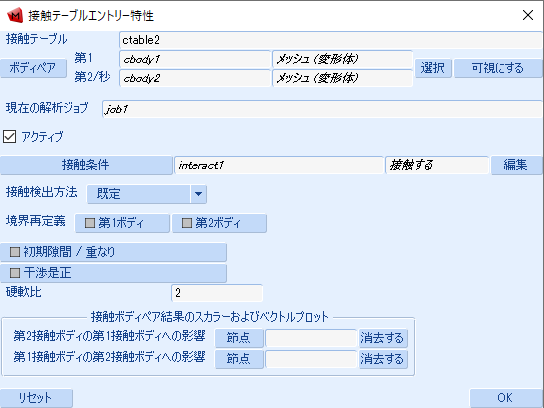Toggle 干渉是正 option
The height and width of the screenshot is (408, 544).
(x=113, y=273)
